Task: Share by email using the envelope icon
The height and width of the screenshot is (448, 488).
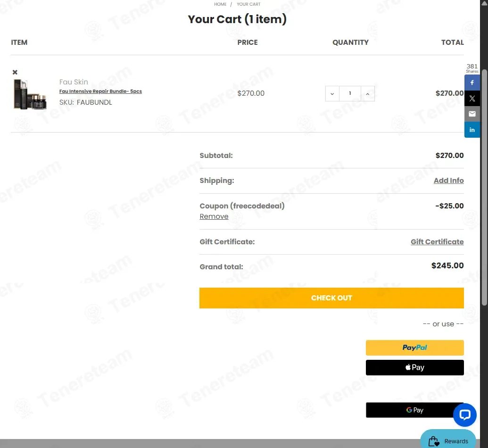Action: (472, 114)
